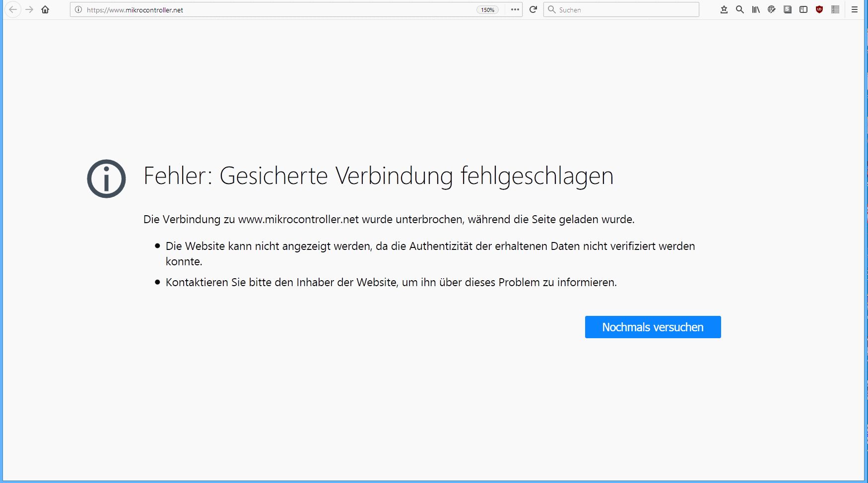Open the hamburger application menu
868x483 pixels.
coord(855,10)
